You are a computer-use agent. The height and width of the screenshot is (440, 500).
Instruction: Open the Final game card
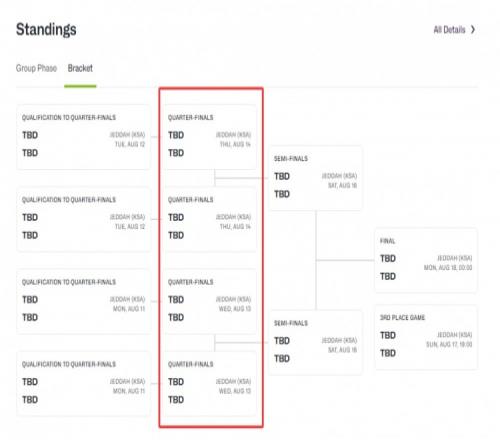click(x=426, y=260)
